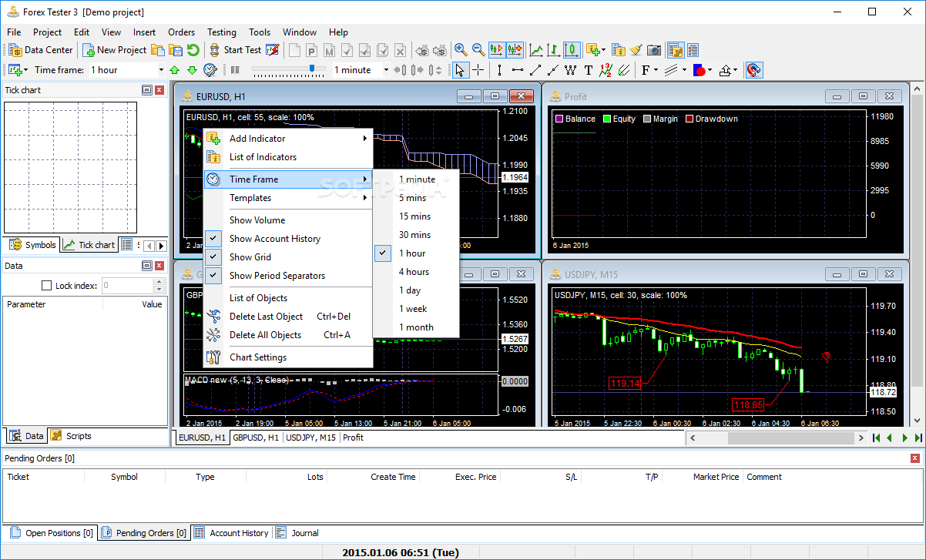Screen dimensions: 926x560
Task: Switch chart to candlestick mode
Action: (x=572, y=50)
